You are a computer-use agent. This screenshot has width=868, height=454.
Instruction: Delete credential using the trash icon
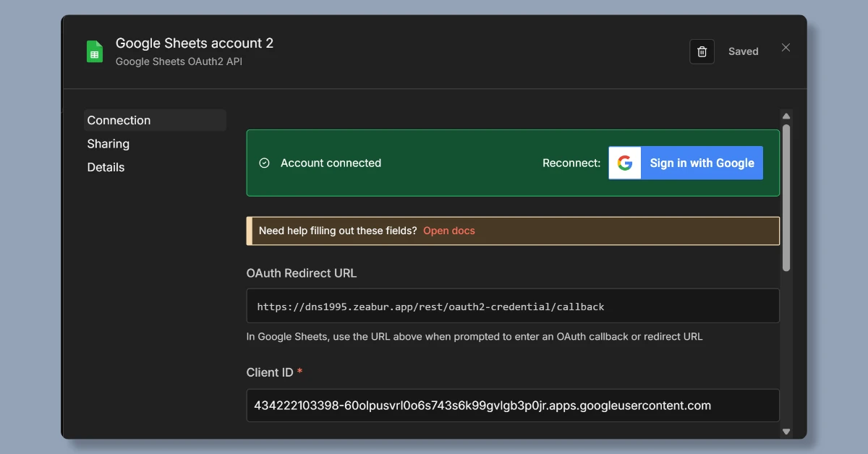coord(702,51)
